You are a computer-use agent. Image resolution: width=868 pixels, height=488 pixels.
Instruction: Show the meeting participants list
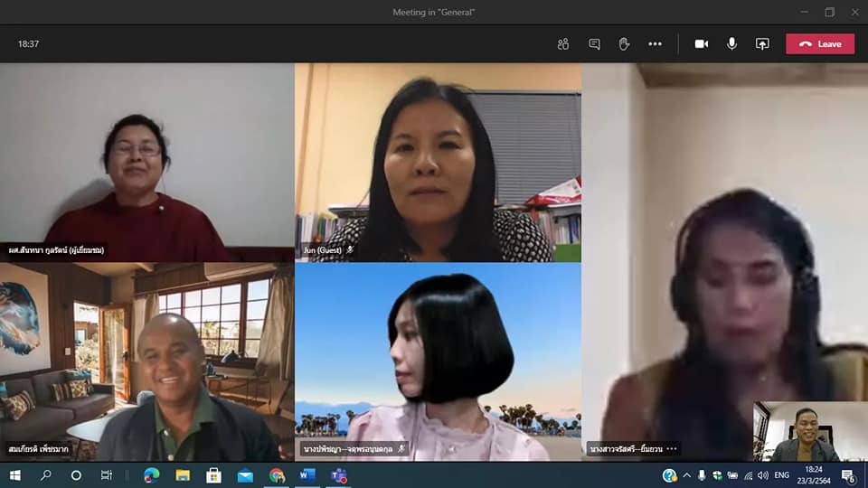[x=563, y=43]
